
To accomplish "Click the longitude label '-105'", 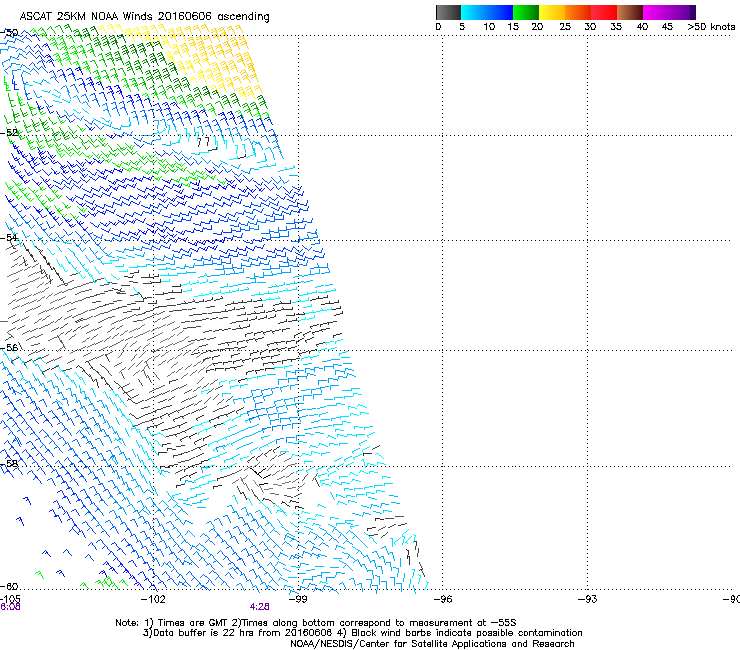I will 10,599.
